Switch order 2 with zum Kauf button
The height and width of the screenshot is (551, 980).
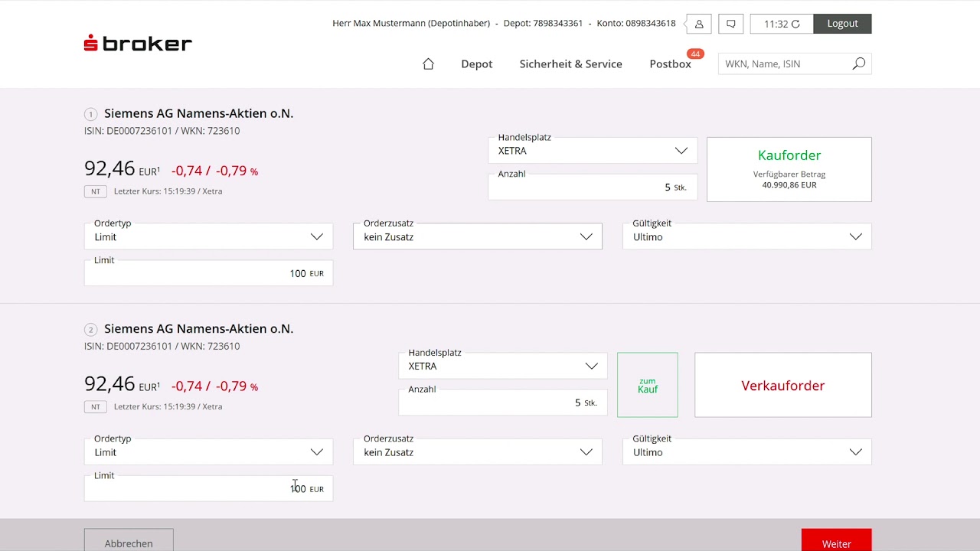[648, 385]
